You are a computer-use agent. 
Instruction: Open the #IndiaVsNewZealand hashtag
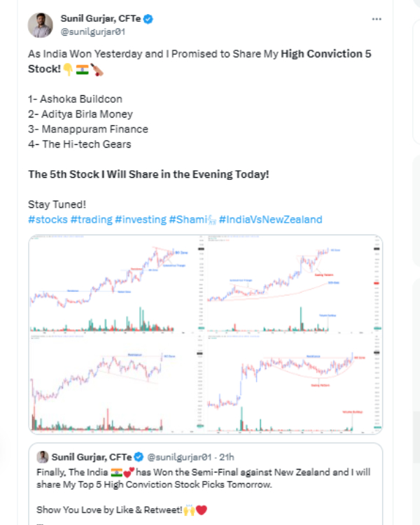click(x=270, y=219)
